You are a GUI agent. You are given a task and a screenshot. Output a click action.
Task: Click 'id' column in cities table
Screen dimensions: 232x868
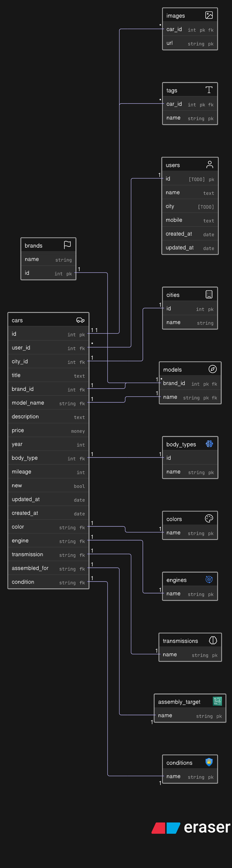(190, 309)
